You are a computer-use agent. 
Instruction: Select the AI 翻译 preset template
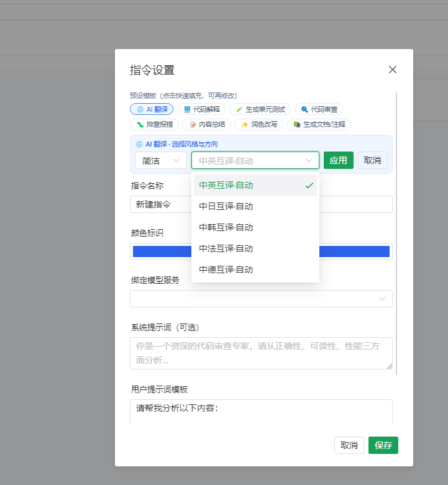(152, 109)
